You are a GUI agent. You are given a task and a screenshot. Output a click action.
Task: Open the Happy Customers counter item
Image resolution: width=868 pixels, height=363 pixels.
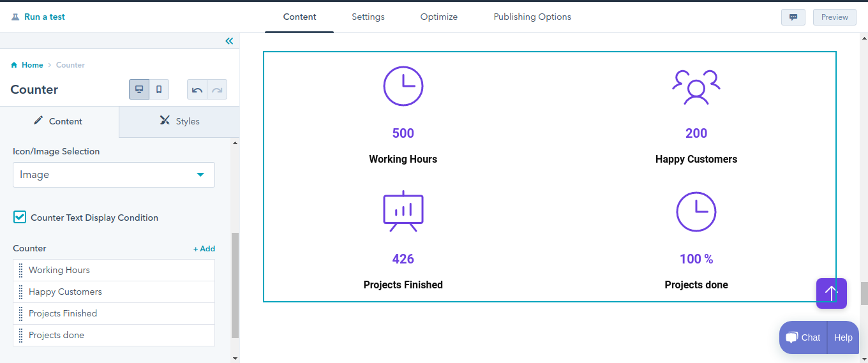[65, 292]
